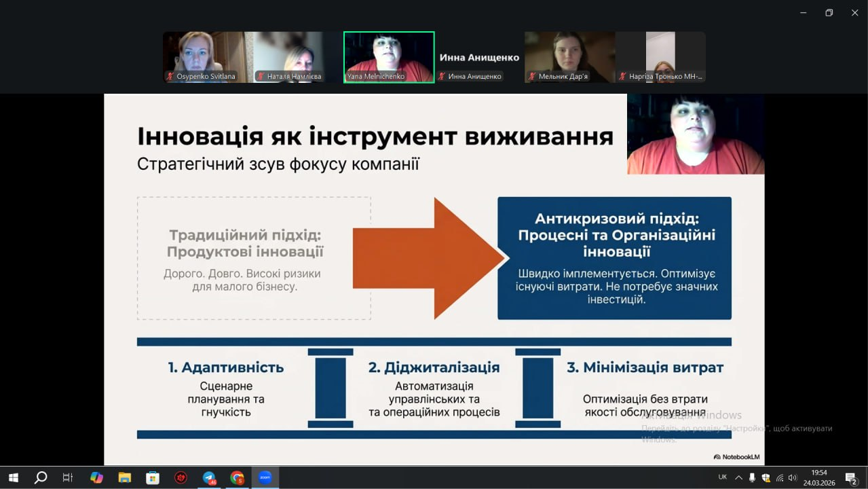868x489 pixels.
Task: Click the muted mic icon for Мельник Дар'я
Action: (532, 77)
